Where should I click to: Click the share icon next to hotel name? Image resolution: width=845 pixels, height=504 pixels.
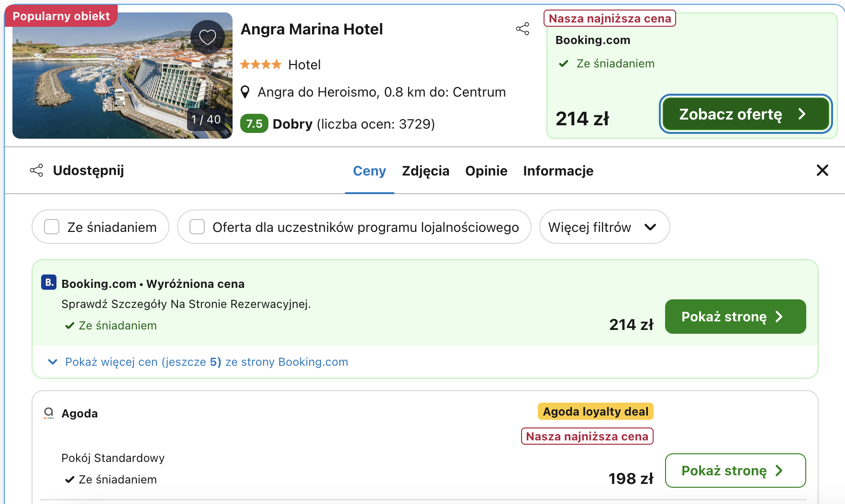(523, 29)
